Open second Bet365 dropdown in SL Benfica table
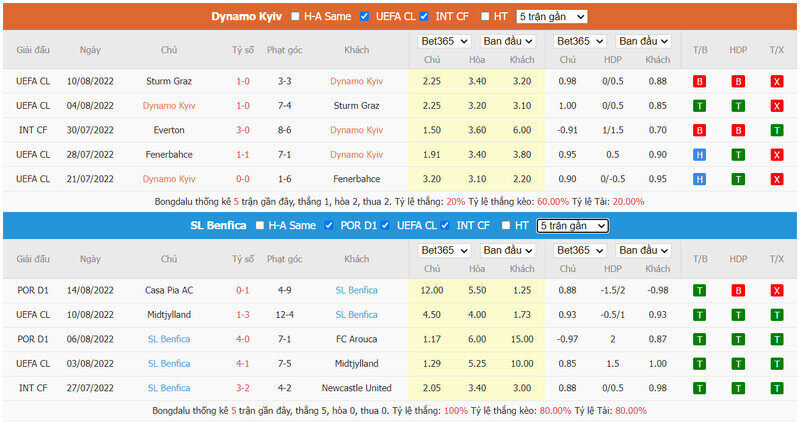This screenshot has width=800, height=423. coord(580,251)
